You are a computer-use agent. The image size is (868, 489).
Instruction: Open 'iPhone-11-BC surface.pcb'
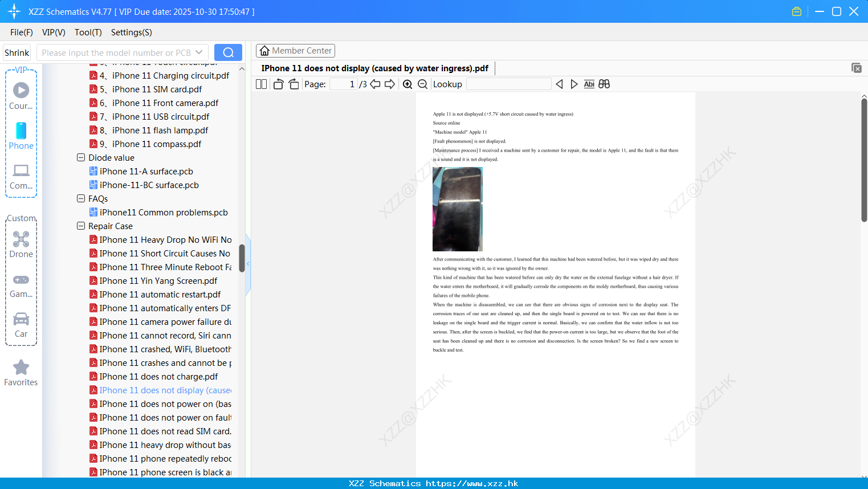[144, 185]
